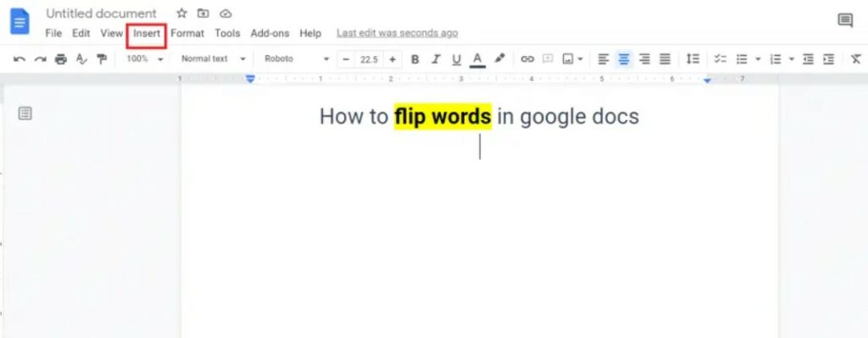
Task: Align text to the right
Action: coord(644,59)
